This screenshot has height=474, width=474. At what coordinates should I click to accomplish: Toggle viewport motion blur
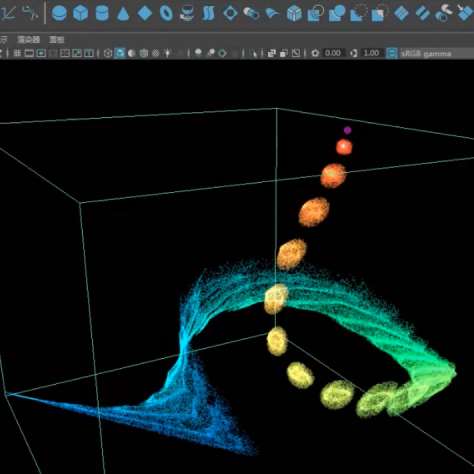tap(211, 53)
